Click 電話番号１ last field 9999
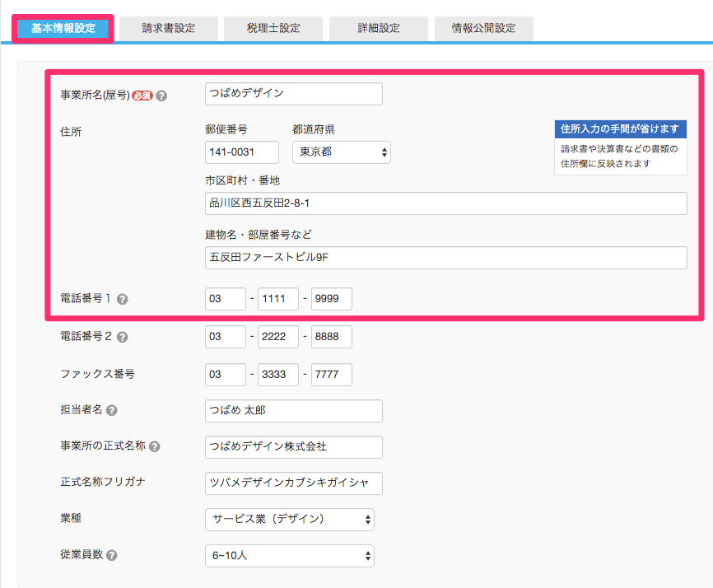Image resolution: width=713 pixels, height=588 pixels. pos(332,299)
